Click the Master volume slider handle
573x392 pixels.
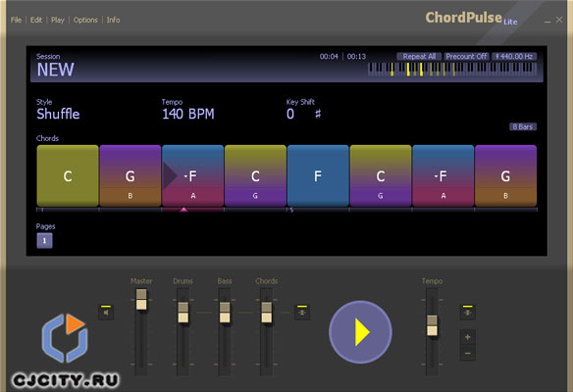pos(141,300)
